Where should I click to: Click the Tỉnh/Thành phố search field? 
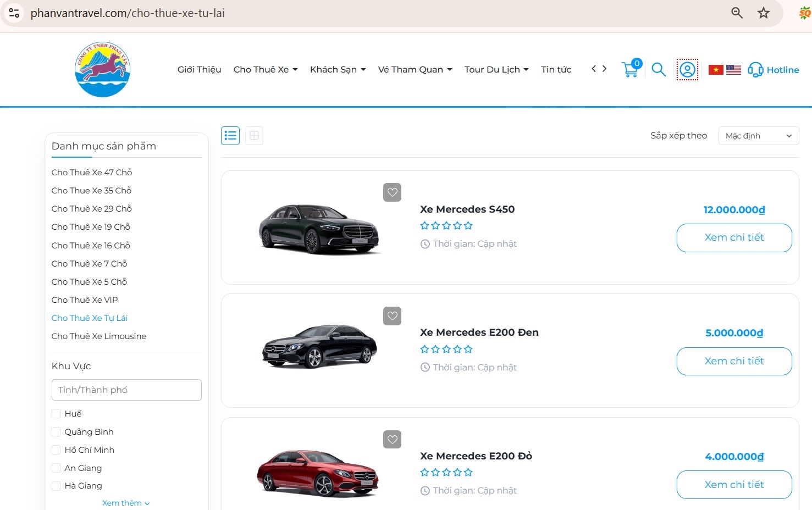pyautogui.click(x=126, y=390)
